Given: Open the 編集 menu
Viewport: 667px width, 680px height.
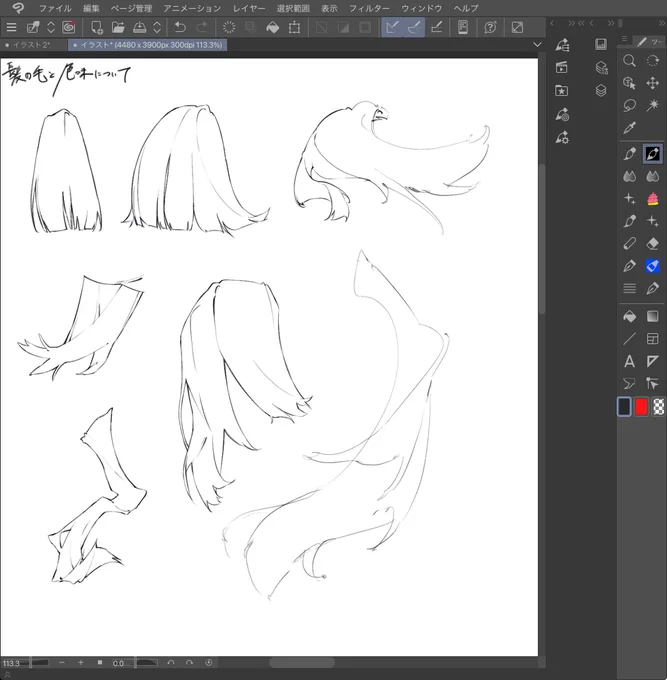Looking at the screenshot, I should tap(91, 8).
